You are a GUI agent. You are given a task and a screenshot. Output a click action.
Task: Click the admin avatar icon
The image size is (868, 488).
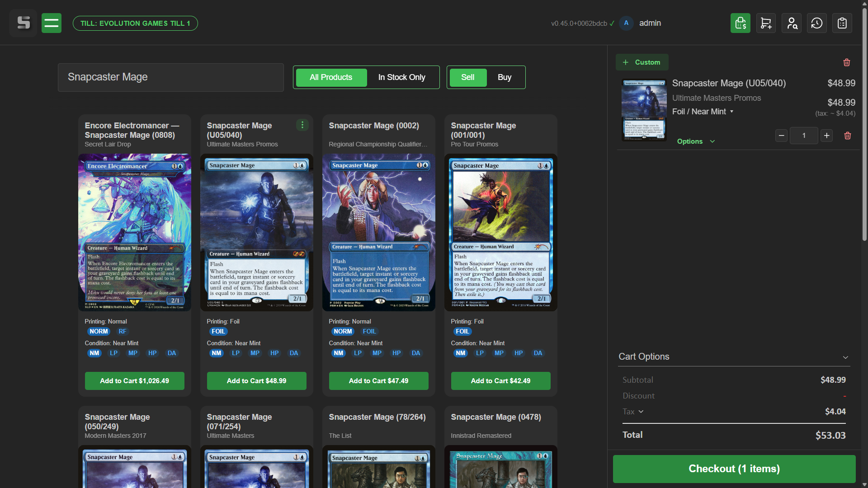click(x=626, y=23)
